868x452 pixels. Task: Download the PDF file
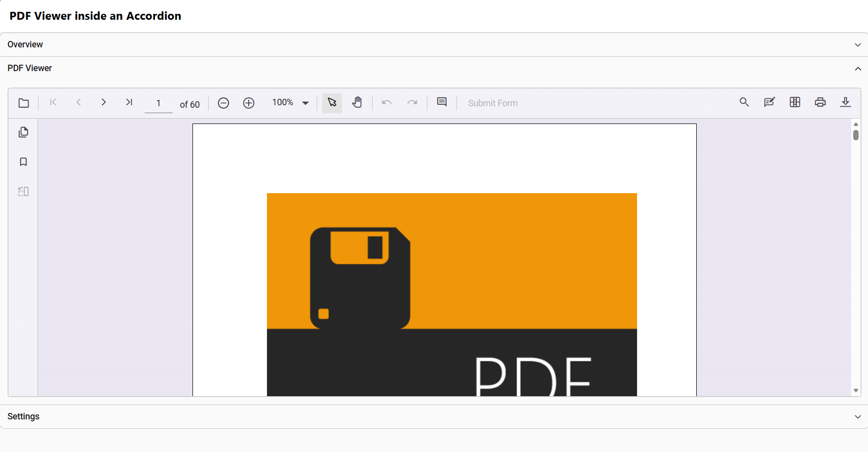[x=845, y=102]
